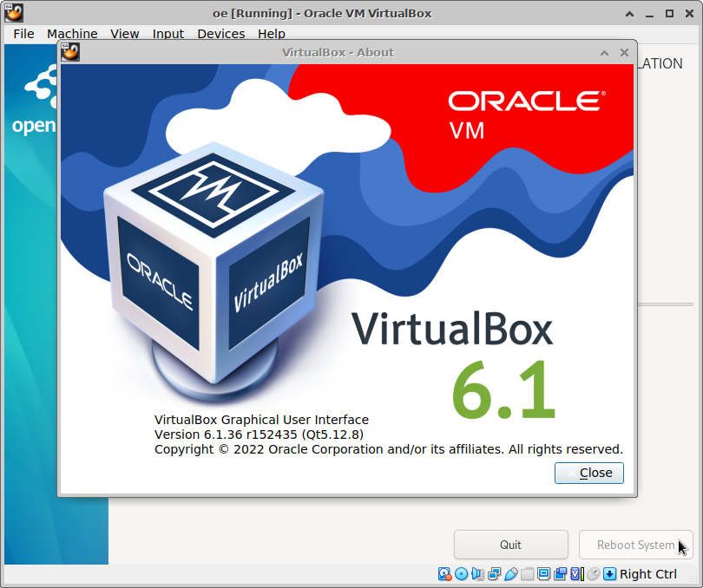Open the network adapter status icon

[495, 574]
